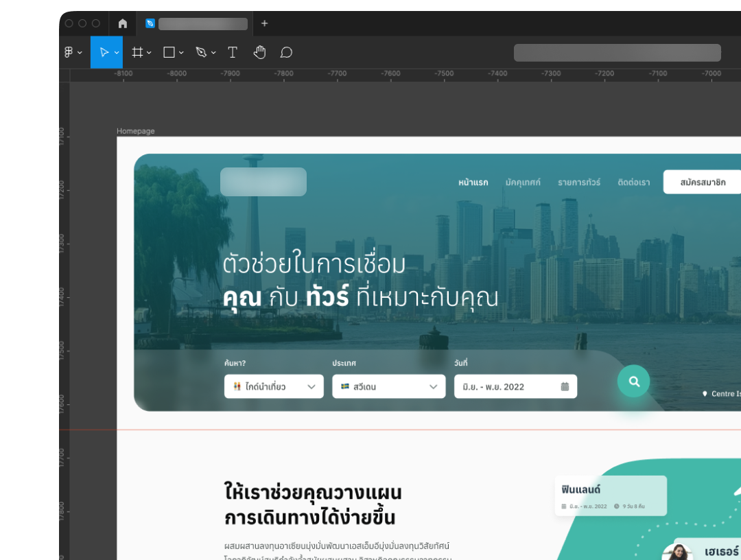Select the Text tool
This screenshot has width=741, height=560.
233,52
